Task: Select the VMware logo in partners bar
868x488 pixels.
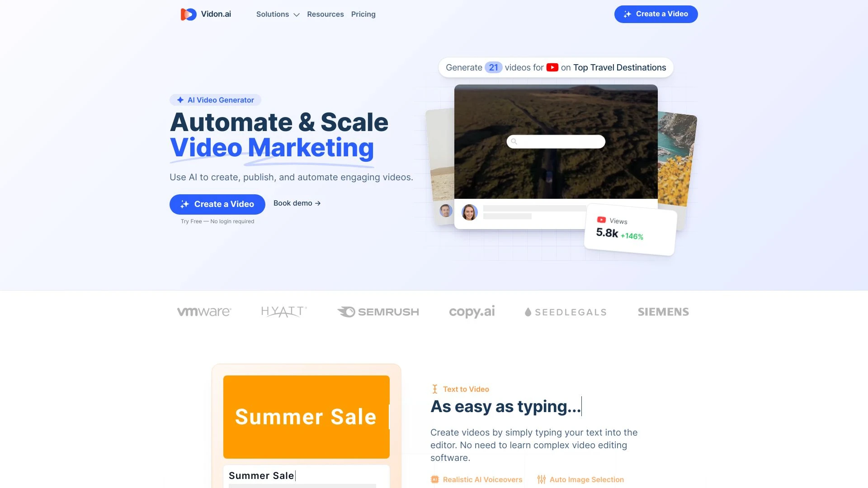Action: click(x=203, y=311)
